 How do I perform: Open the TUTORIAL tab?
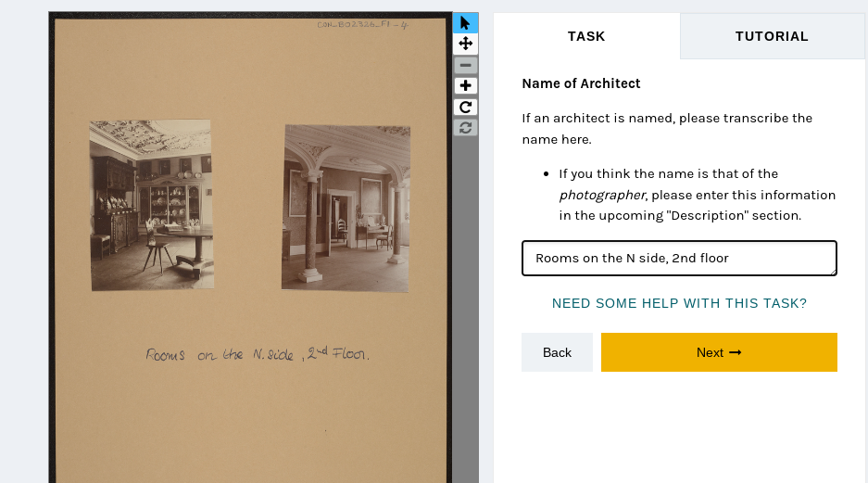[x=772, y=36]
